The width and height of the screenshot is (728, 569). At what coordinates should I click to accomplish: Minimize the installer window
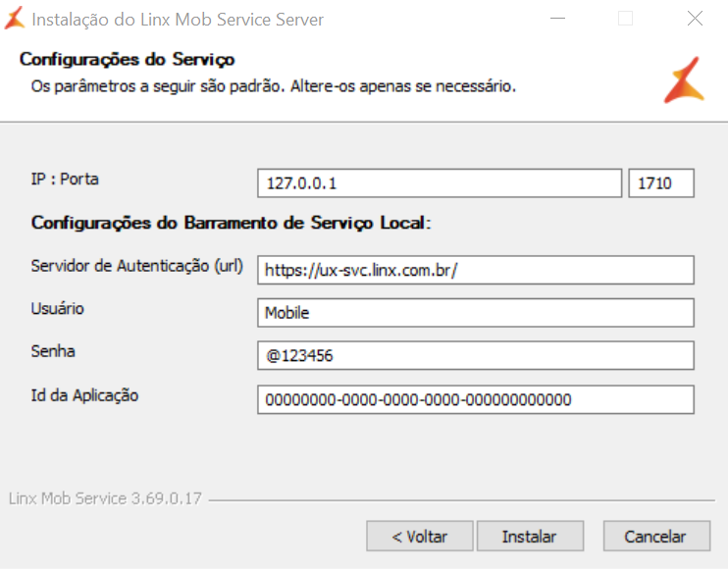point(557,19)
